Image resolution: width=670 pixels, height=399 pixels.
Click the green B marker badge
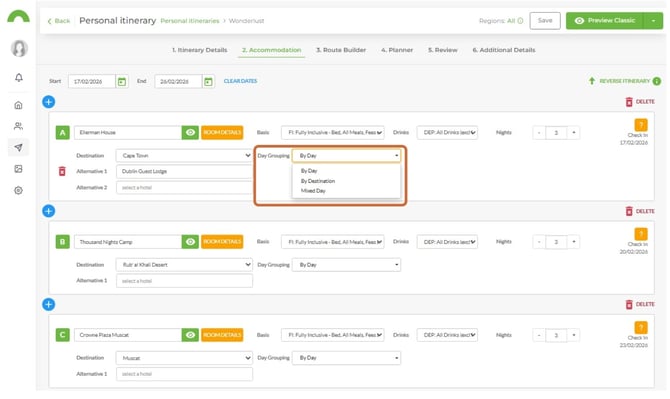[62, 242]
